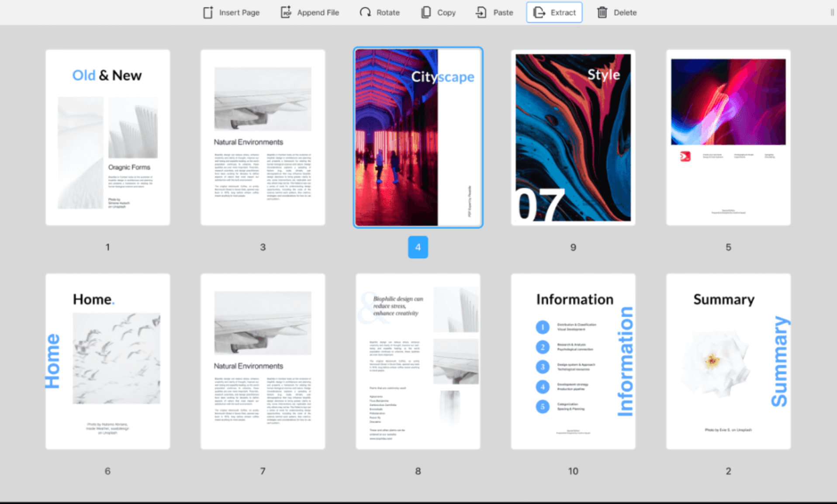Screen dimensions: 837x504
Task: Select the 'Summary' page thumbnail
Action: point(728,361)
